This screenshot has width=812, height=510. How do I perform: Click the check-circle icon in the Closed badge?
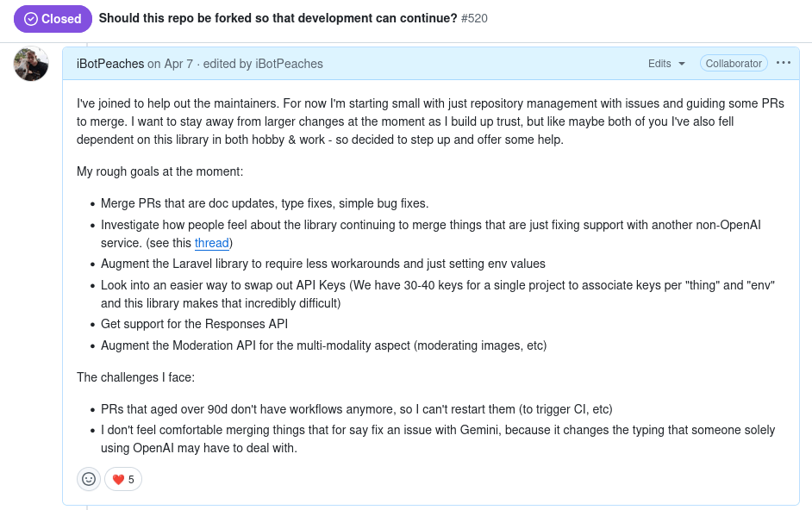[x=31, y=18]
